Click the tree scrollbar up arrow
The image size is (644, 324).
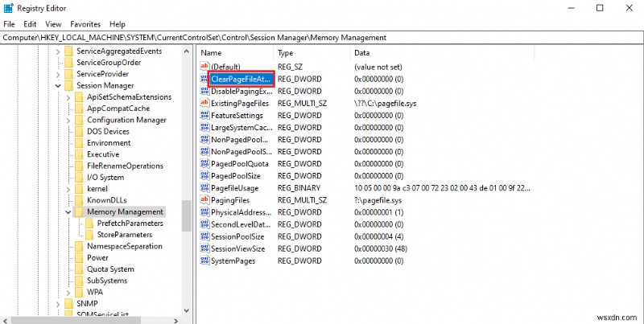tap(187, 51)
